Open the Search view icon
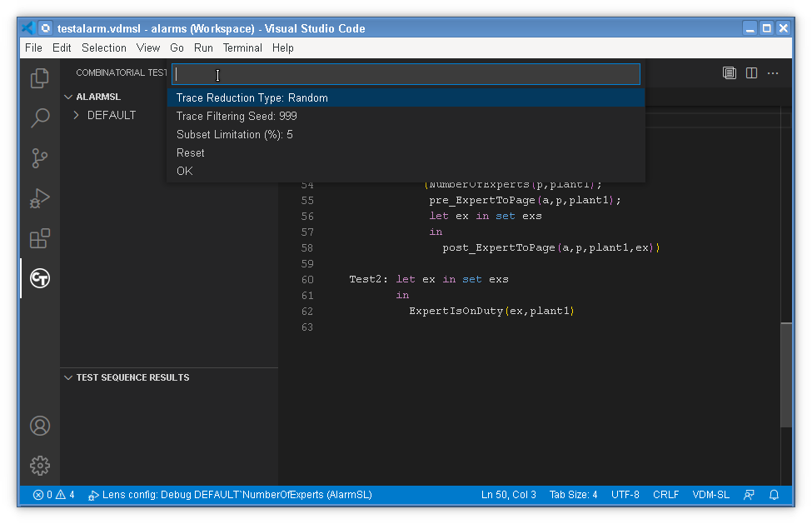 [x=39, y=118]
